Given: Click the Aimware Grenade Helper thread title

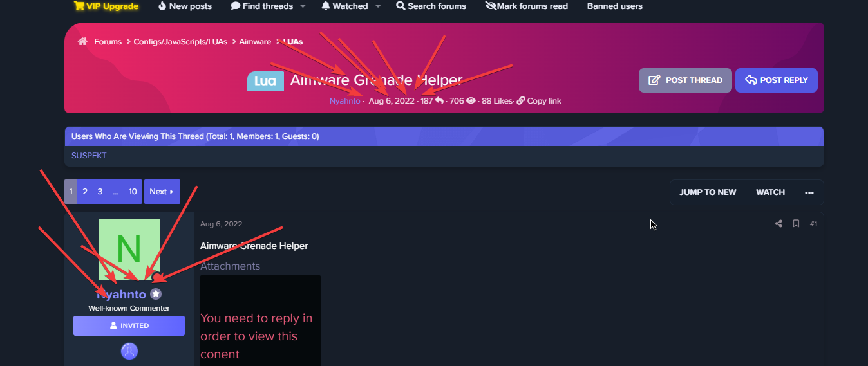Looking at the screenshot, I should (376, 80).
